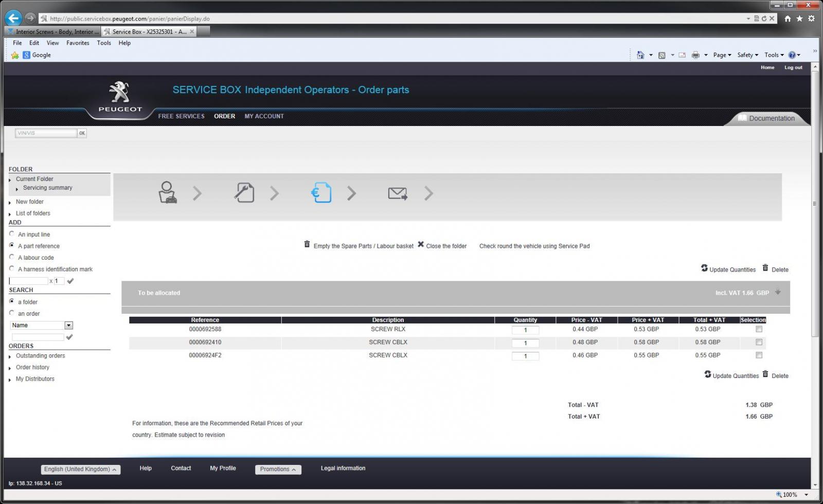Click the browser forward arrow button
This screenshot has height=504, width=823.
click(30, 18)
